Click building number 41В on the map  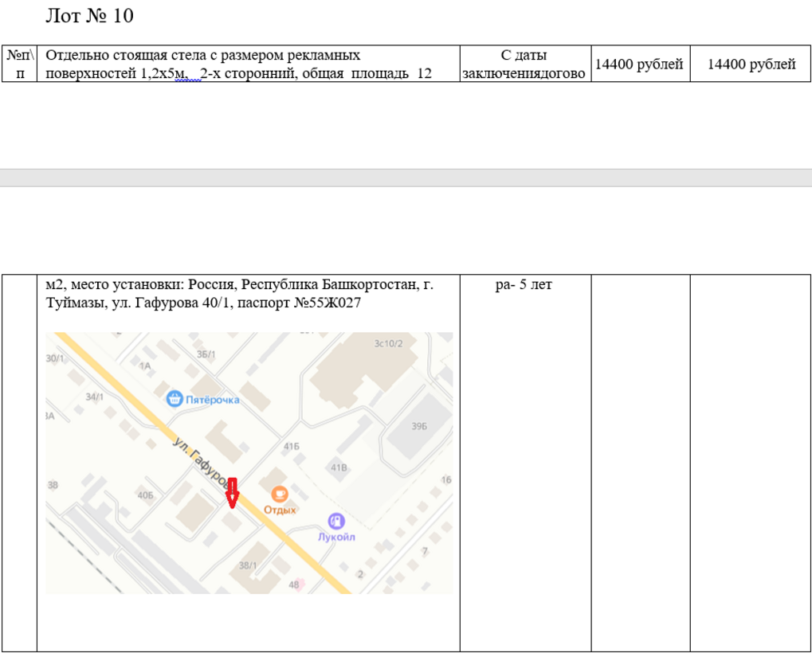[339, 467]
